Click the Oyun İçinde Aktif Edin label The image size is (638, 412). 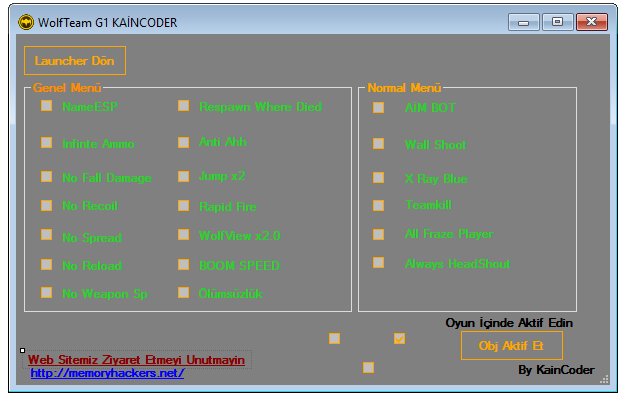[x=509, y=323]
